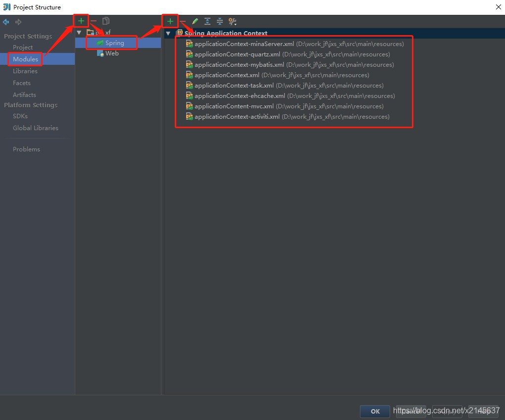The height and width of the screenshot is (420, 505).
Task: Close the Project Structure dialog
Action: (x=498, y=7)
